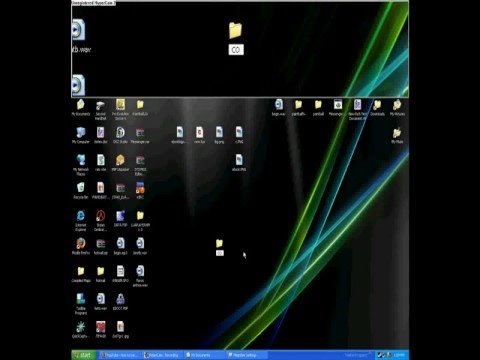Switch to the Magnifier Settings taskbar button

246,355
